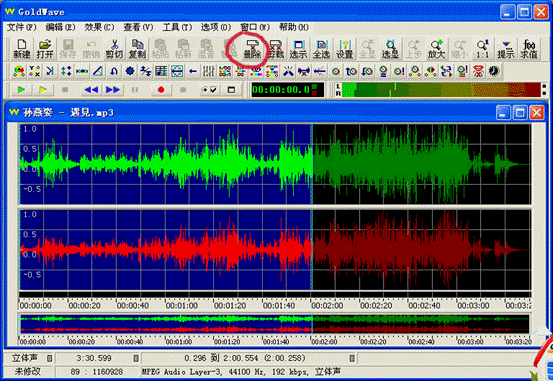The image size is (553, 381).
Task: Click the vertical-sliders equalizer effect icon
Action: tap(209, 71)
